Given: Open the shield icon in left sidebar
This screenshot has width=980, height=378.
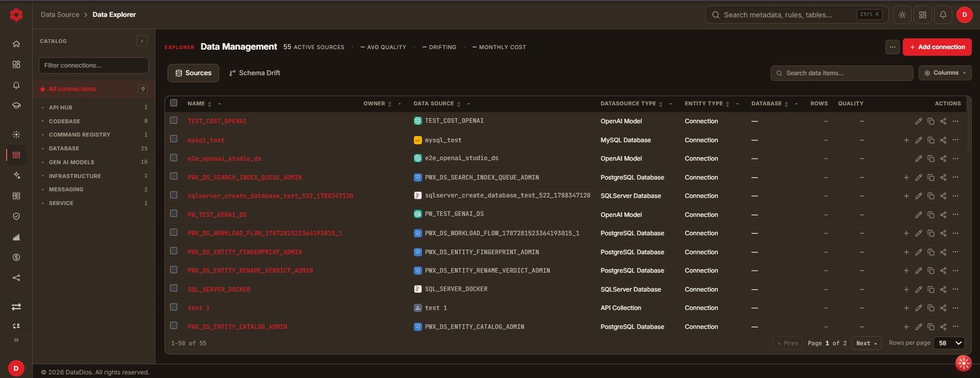Looking at the screenshot, I should coord(16,216).
